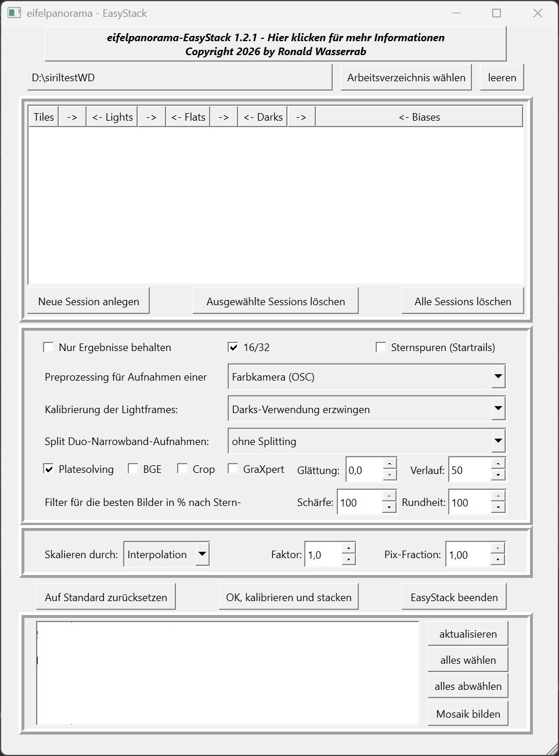
Task: Decrease the Rundheit value using down arrow
Action: tap(497, 508)
